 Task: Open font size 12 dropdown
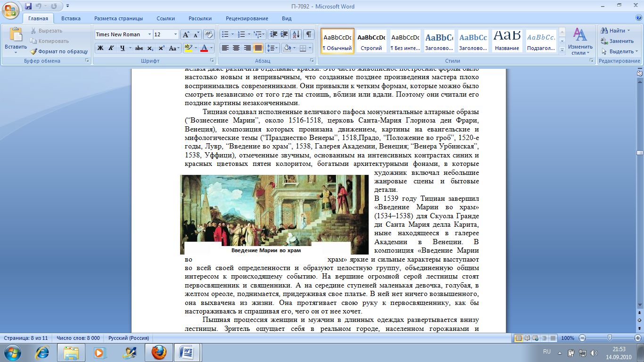[176, 34]
